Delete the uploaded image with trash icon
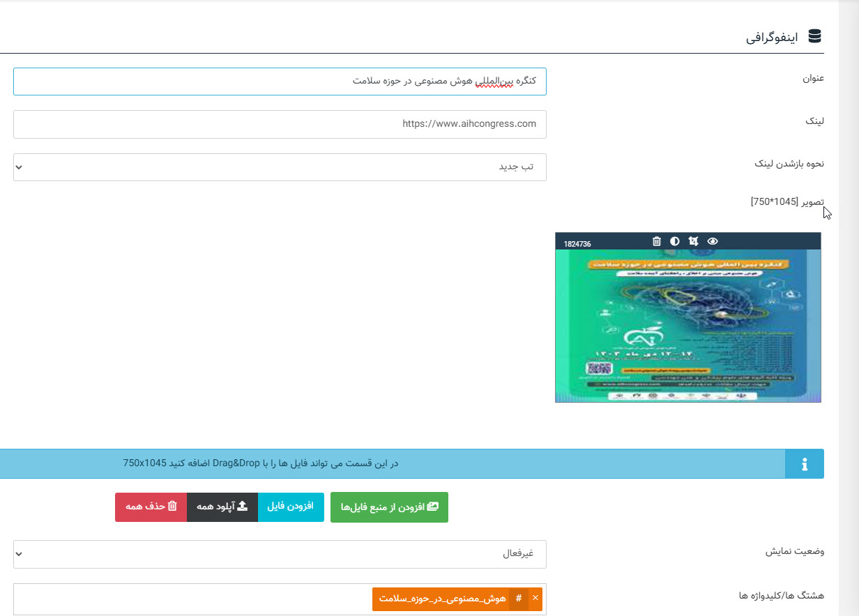859x616 pixels. pyautogui.click(x=656, y=241)
